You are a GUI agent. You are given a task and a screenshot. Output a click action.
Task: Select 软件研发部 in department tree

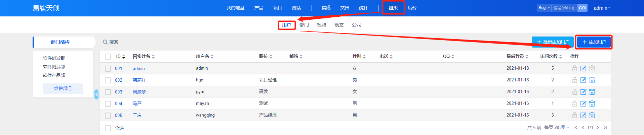[x=54, y=58]
